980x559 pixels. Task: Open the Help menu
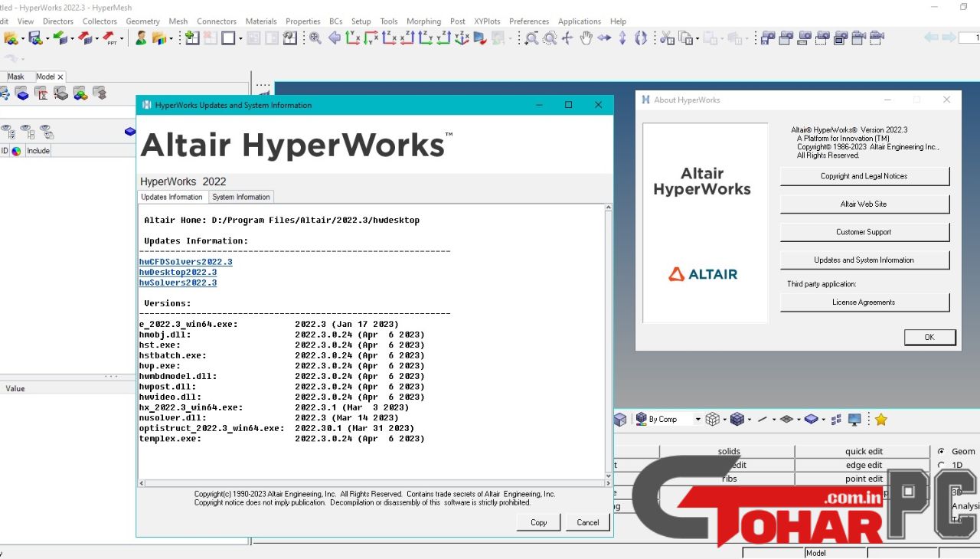click(x=618, y=21)
